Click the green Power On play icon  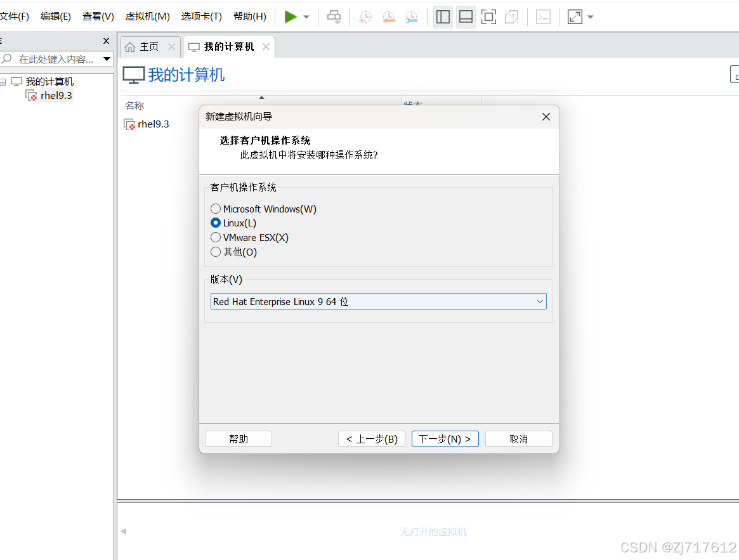pyautogui.click(x=291, y=17)
